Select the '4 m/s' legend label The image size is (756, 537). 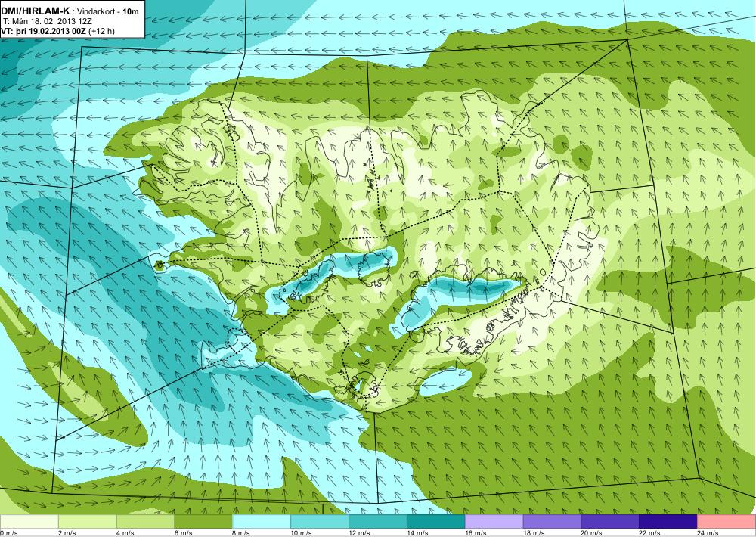point(125,533)
